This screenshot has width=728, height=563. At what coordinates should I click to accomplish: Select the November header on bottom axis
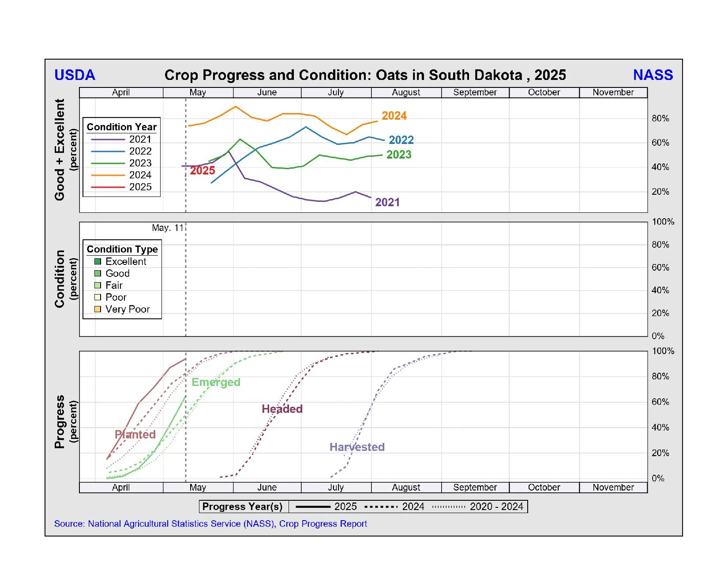pyautogui.click(x=613, y=487)
